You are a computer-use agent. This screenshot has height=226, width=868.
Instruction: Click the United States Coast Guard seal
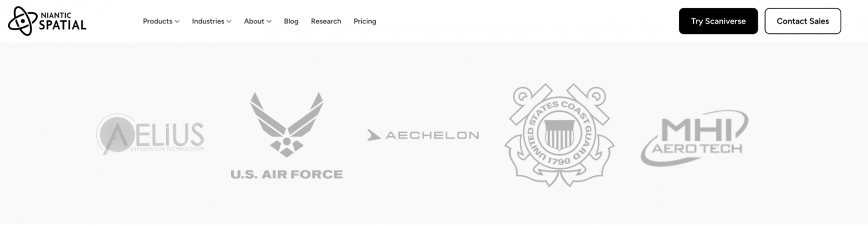(x=559, y=135)
